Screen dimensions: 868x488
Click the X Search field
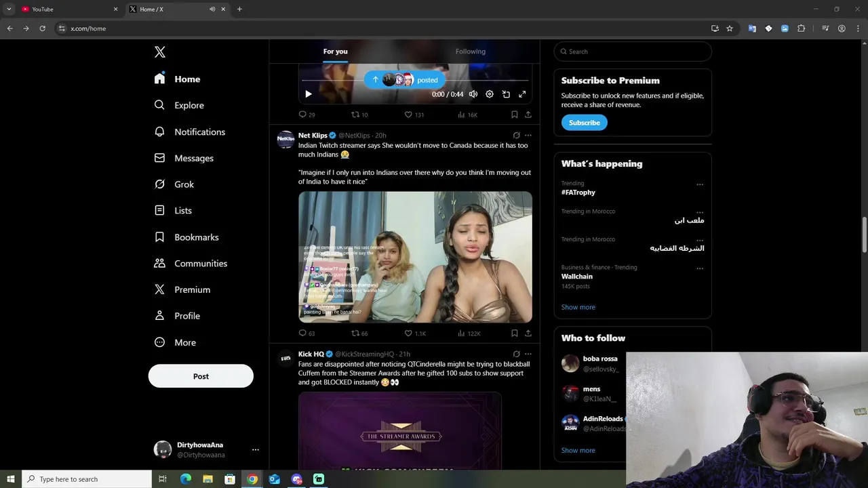coord(633,52)
